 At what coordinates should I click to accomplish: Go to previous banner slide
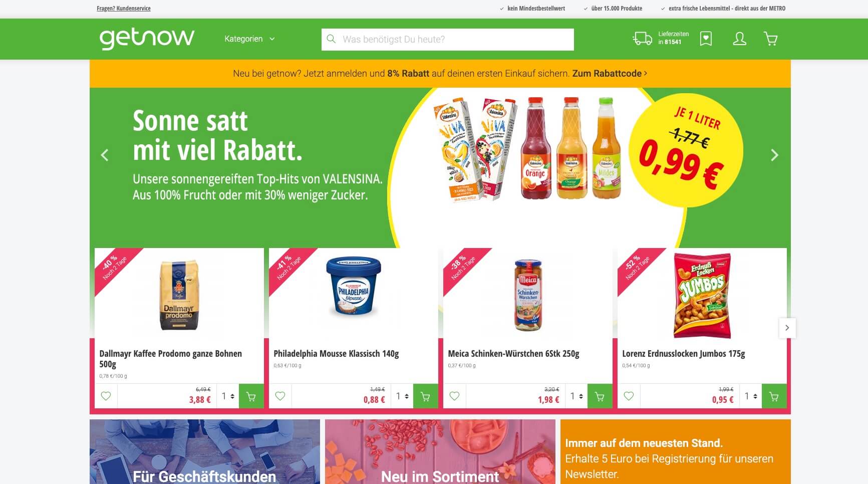click(105, 155)
